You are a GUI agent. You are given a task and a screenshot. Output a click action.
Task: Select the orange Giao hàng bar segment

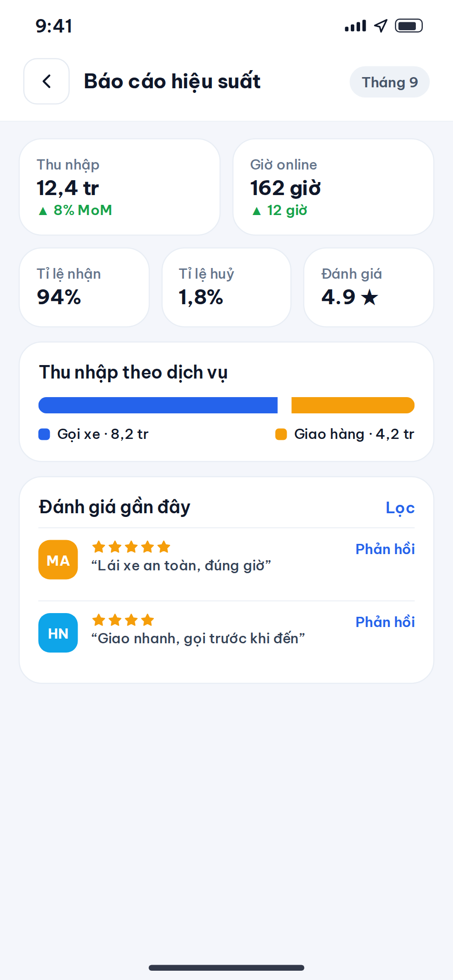(353, 405)
